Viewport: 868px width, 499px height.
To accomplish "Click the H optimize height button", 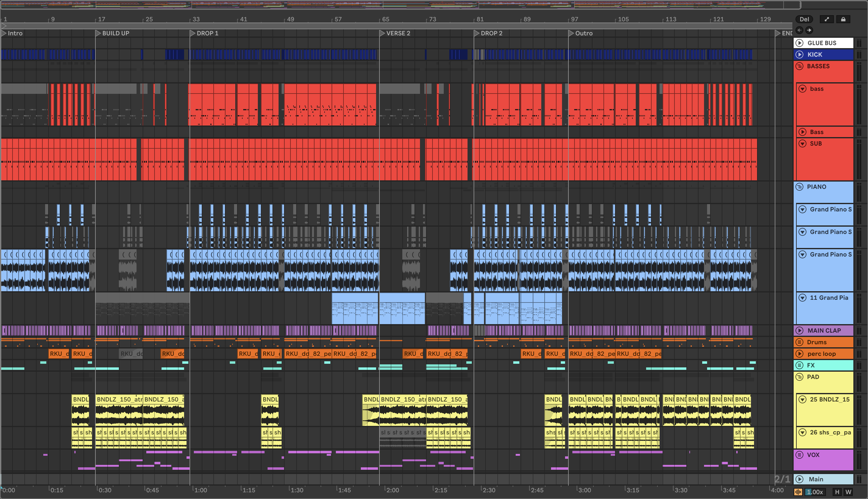I will pos(837,492).
